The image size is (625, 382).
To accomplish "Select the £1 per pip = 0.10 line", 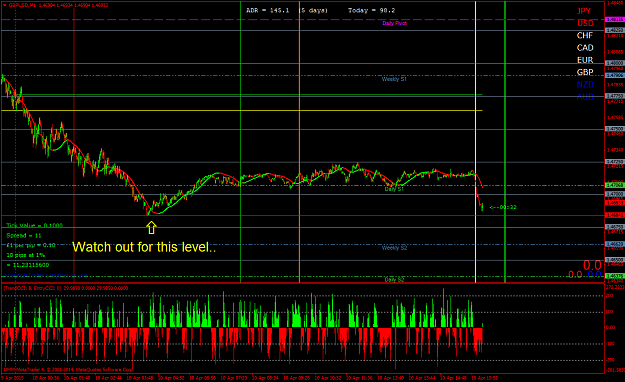I will click(x=31, y=245).
